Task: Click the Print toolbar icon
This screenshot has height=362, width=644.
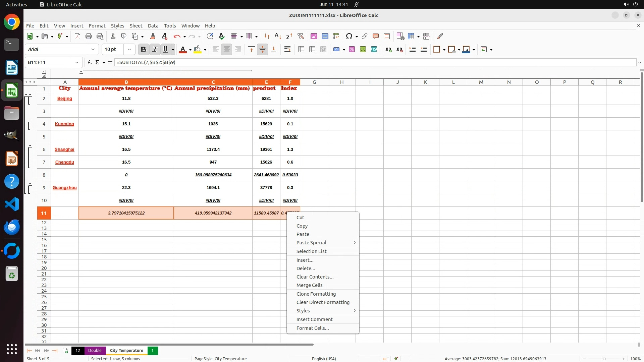Action: coord(89,36)
